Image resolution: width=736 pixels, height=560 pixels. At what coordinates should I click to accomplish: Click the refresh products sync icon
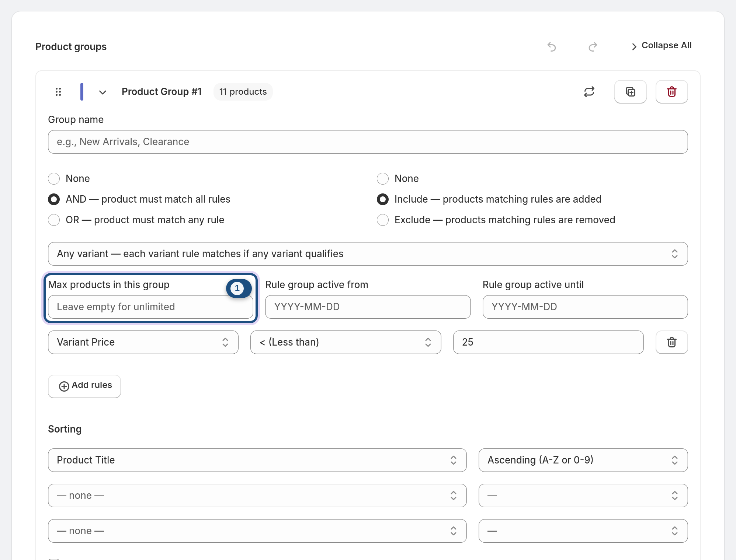coord(589,92)
